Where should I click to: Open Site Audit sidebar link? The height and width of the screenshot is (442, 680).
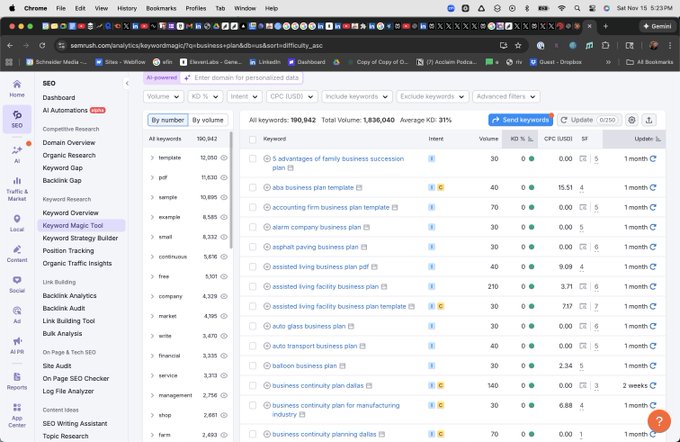pos(57,366)
